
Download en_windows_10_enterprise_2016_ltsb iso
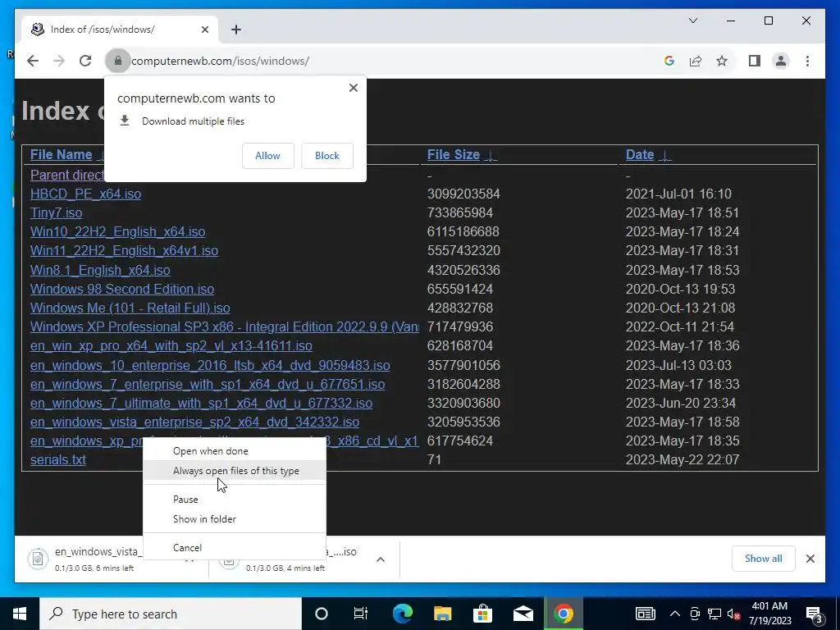pos(210,365)
